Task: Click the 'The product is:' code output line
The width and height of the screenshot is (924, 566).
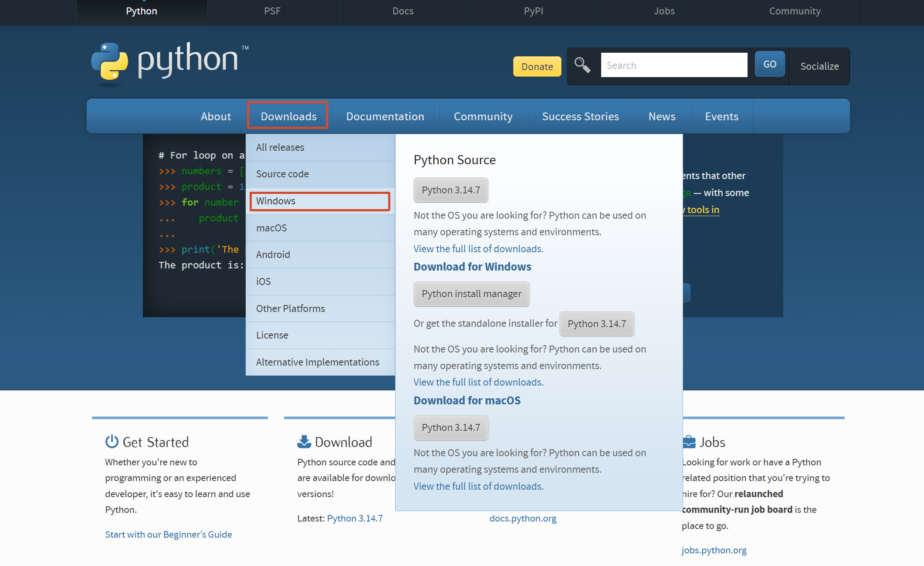Action: click(201, 265)
